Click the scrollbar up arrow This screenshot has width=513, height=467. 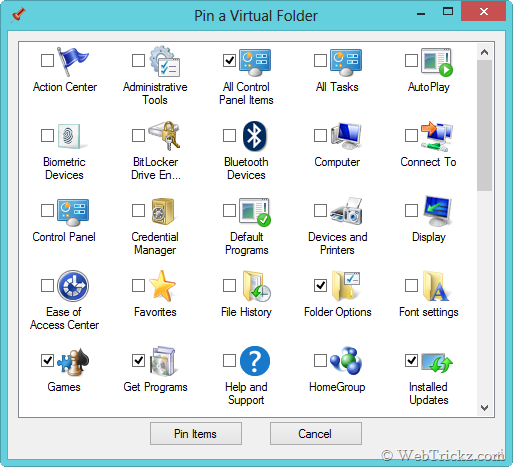click(485, 52)
